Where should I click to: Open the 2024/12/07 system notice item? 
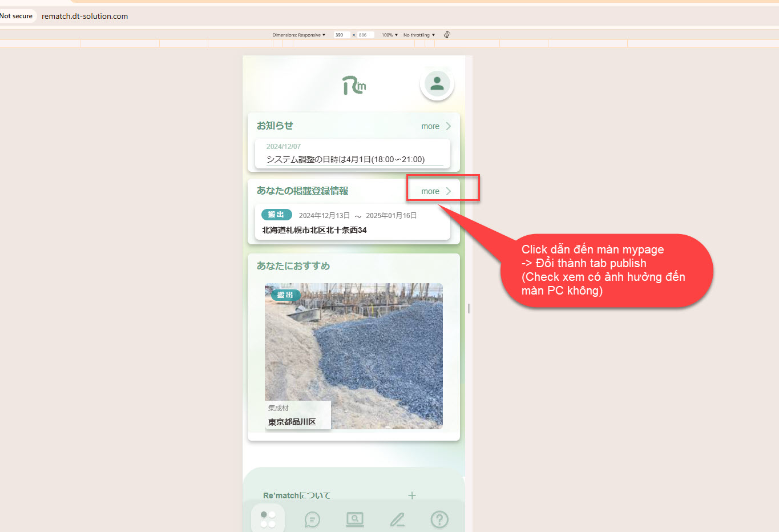(x=353, y=154)
